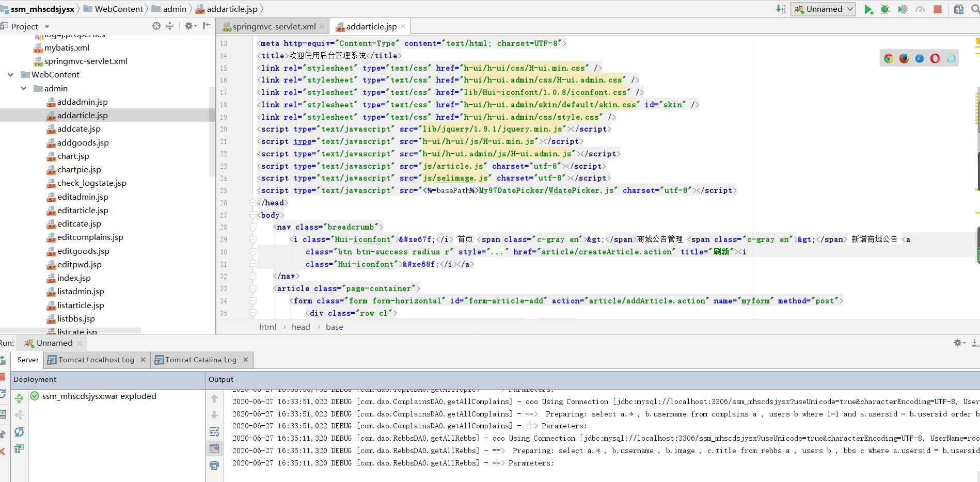This screenshot has height=482, width=980.
Task: Click the search magnifier icon top right
Action: (975, 9)
